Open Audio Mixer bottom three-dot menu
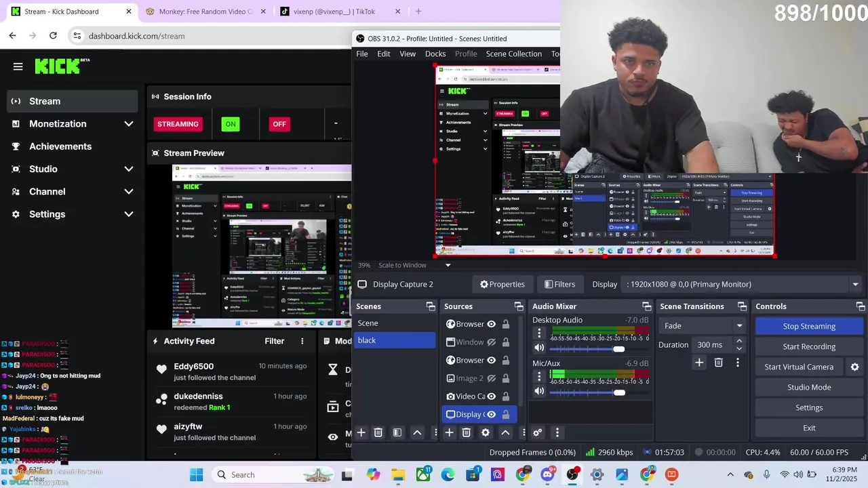The width and height of the screenshot is (868, 488). coord(557,432)
